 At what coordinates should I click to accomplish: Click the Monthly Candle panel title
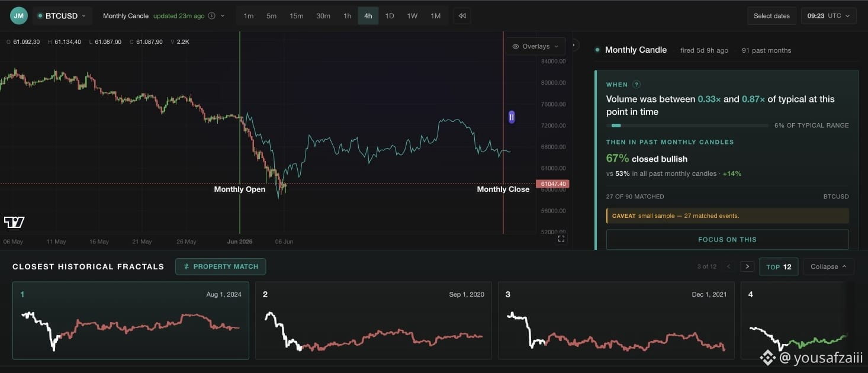coord(635,50)
